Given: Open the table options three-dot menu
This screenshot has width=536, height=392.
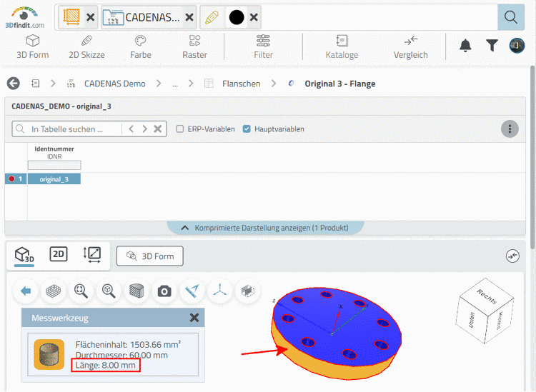Looking at the screenshot, I should click(x=510, y=129).
